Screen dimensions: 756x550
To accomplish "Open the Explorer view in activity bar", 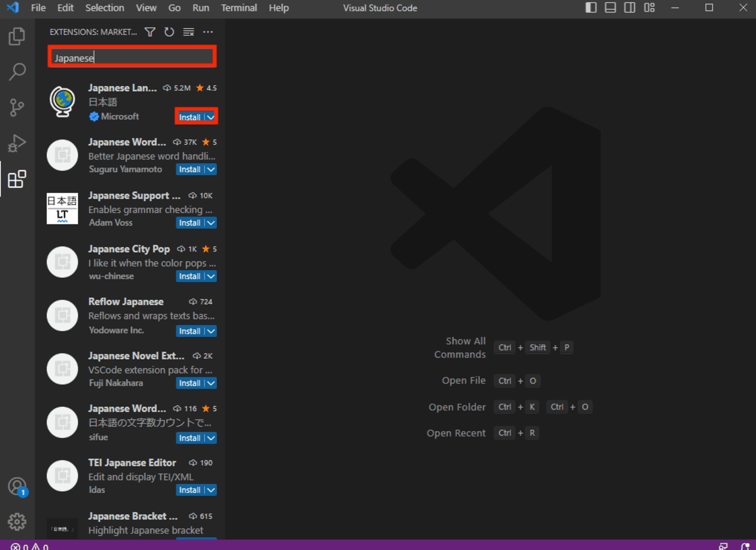I will [x=17, y=36].
